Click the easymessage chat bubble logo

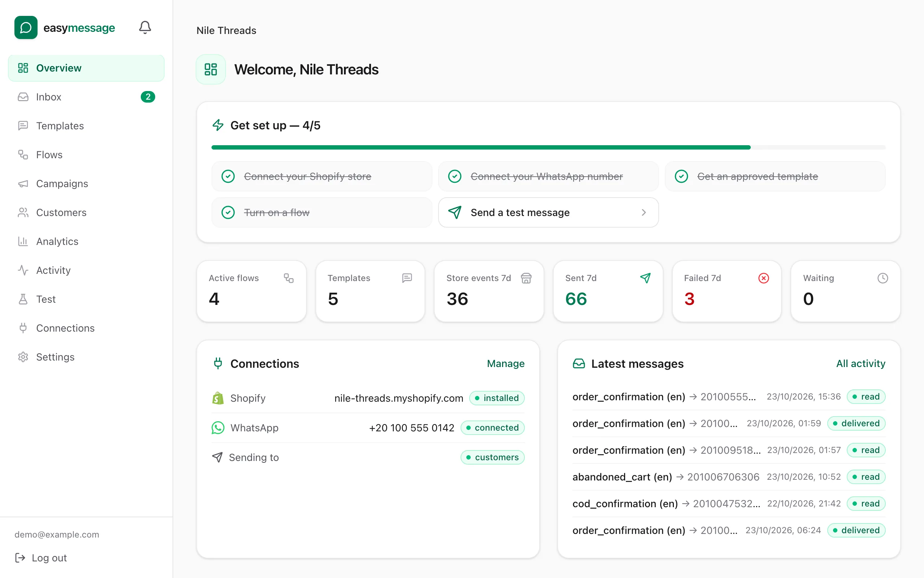click(26, 27)
